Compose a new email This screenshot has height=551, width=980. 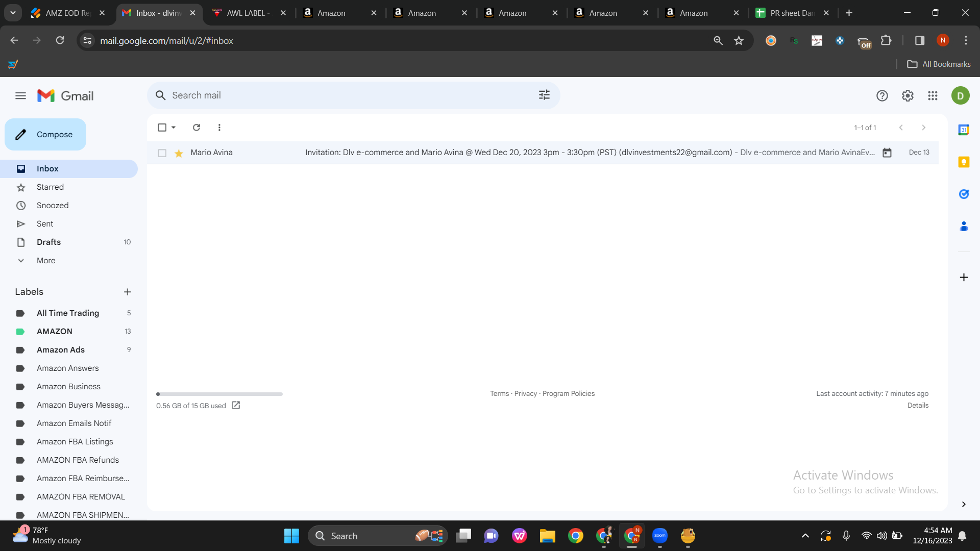(45, 135)
